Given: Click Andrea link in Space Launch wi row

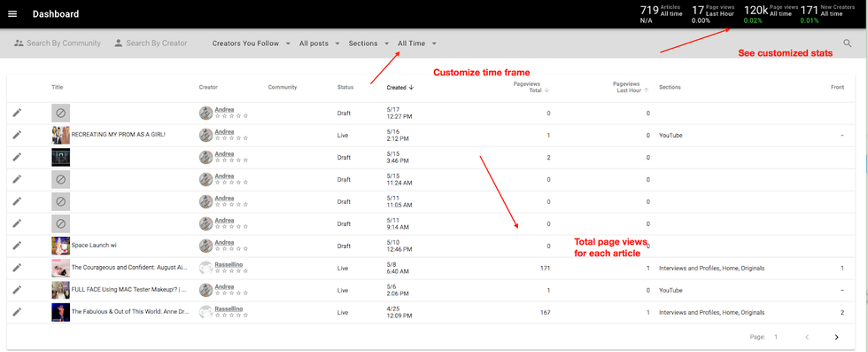Looking at the screenshot, I should click(224, 243).
